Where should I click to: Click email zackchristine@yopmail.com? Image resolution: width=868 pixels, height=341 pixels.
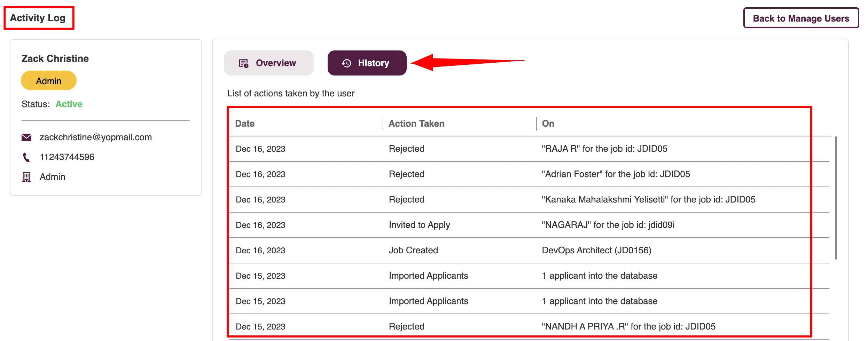pyautogui.click(x=96, y=137)
